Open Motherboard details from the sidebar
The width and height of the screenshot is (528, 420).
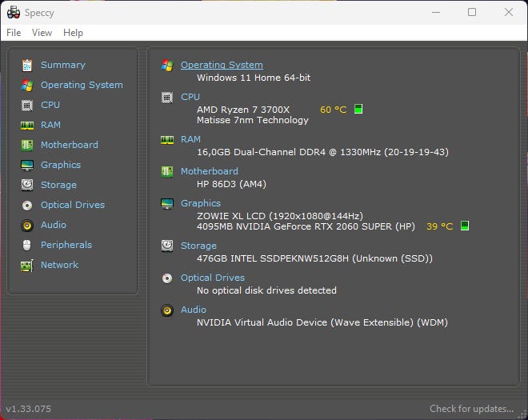point(70,145)
